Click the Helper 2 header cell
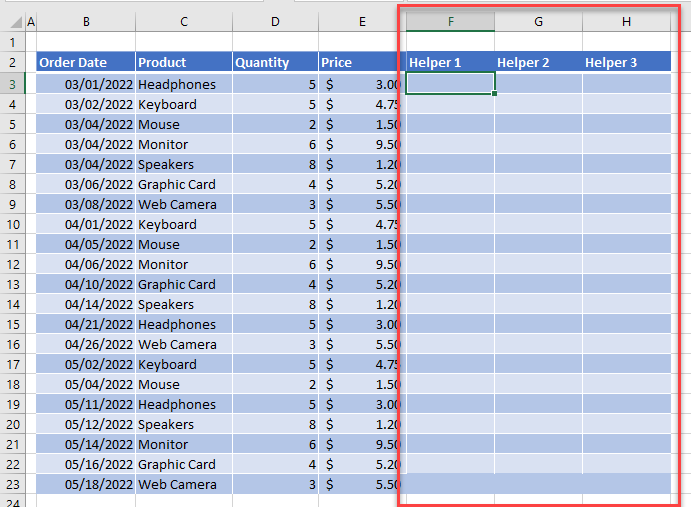 coord(538,63)
